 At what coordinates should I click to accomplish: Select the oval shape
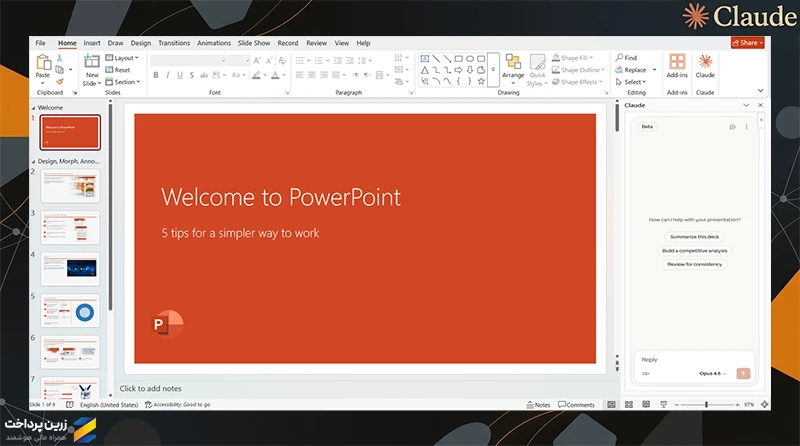(470, 59)
